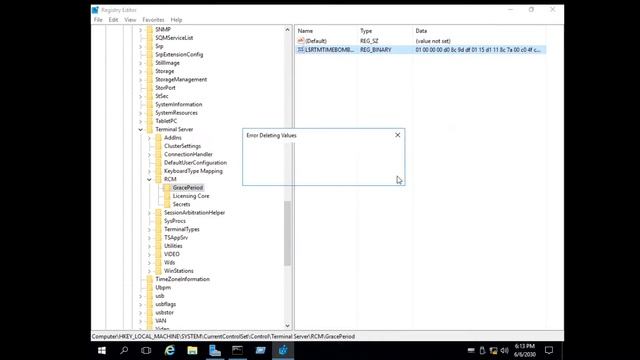Image resolution: width=640 pixels, height=360 pixels.
Task: Open the Edit menu
Action: pos(113,20)
